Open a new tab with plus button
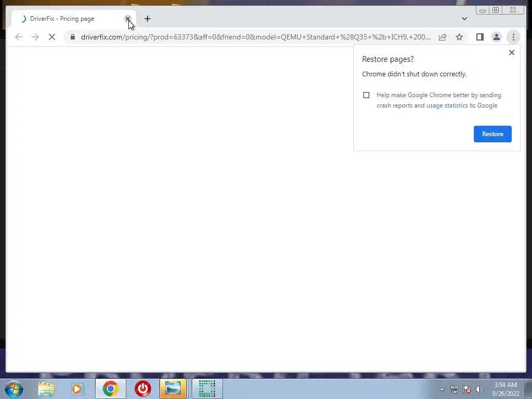 pyautogui.click(x=147, y=19)
